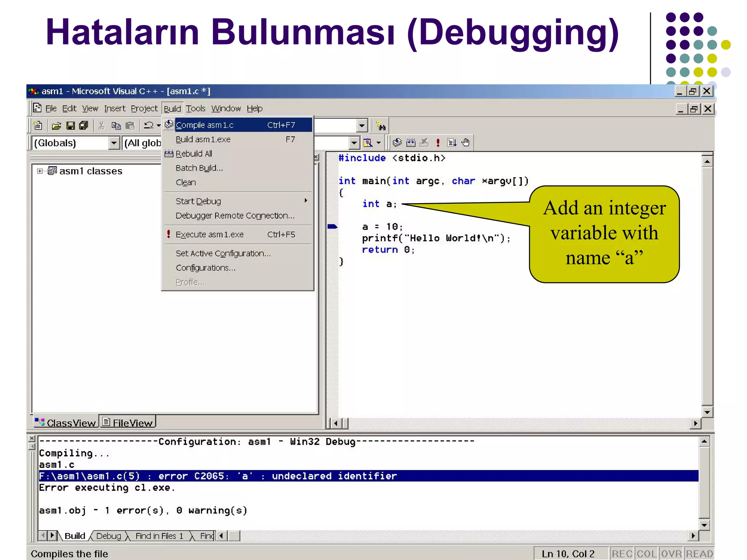Switch to the FileView tab
Viewport: 747px width, 560px height.
128,423
